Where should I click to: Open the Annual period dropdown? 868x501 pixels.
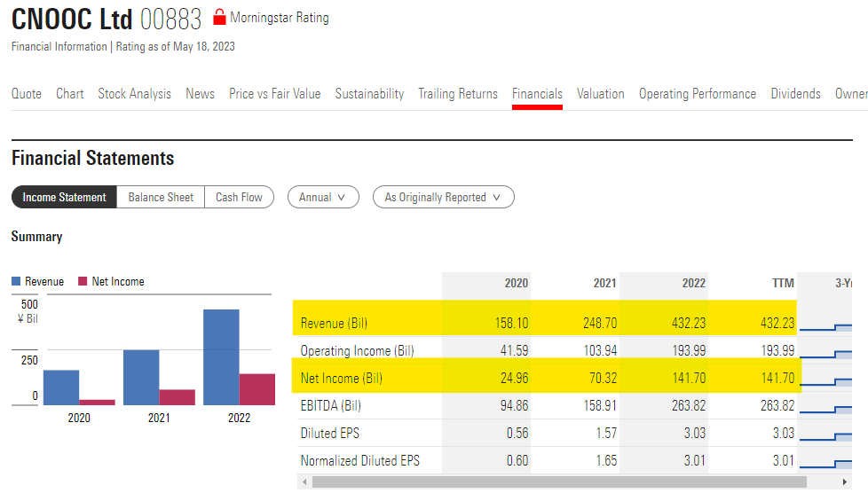pos(323,197)
